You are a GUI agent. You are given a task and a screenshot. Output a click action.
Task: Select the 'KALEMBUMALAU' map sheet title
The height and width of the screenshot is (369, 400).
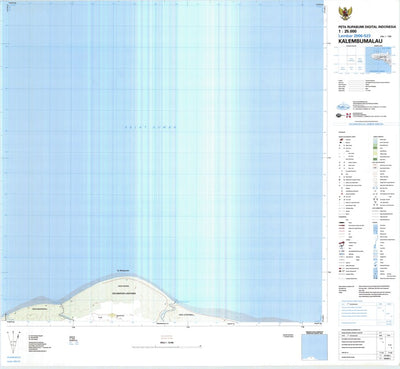pyautogui.click(x=360, y=41)
